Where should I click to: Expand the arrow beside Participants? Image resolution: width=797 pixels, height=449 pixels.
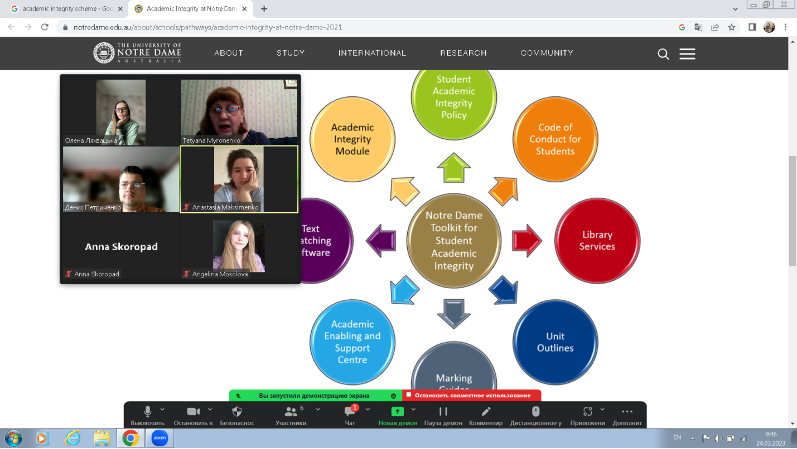(x=311, y=408)
